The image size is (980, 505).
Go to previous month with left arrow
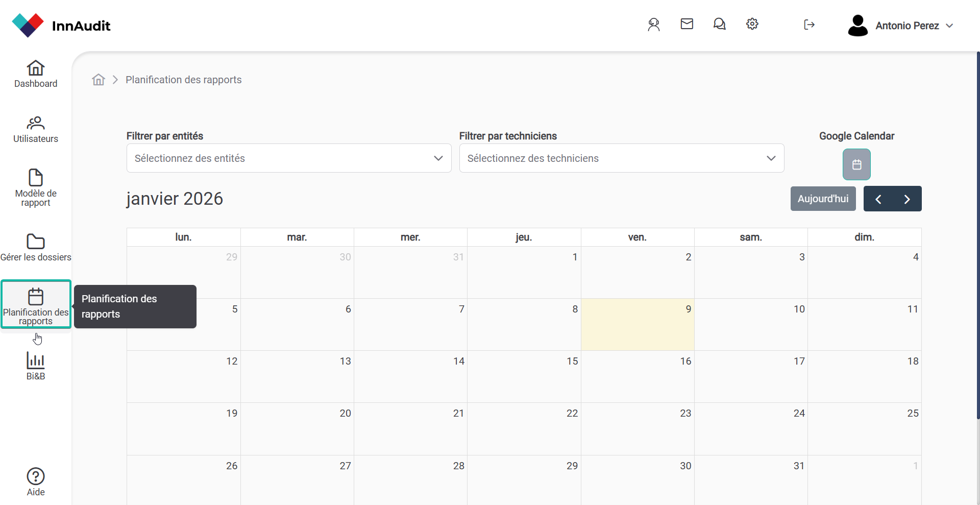click(878, 199)
